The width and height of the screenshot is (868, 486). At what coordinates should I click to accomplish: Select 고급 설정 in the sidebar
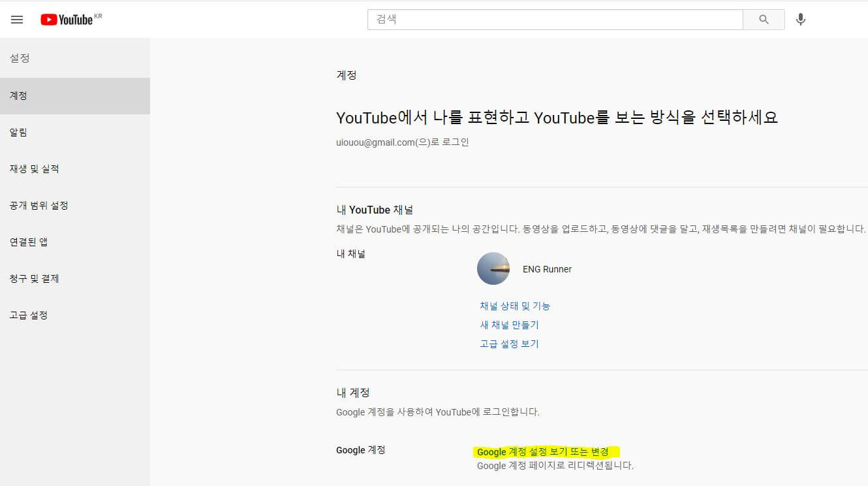(29, 315)
